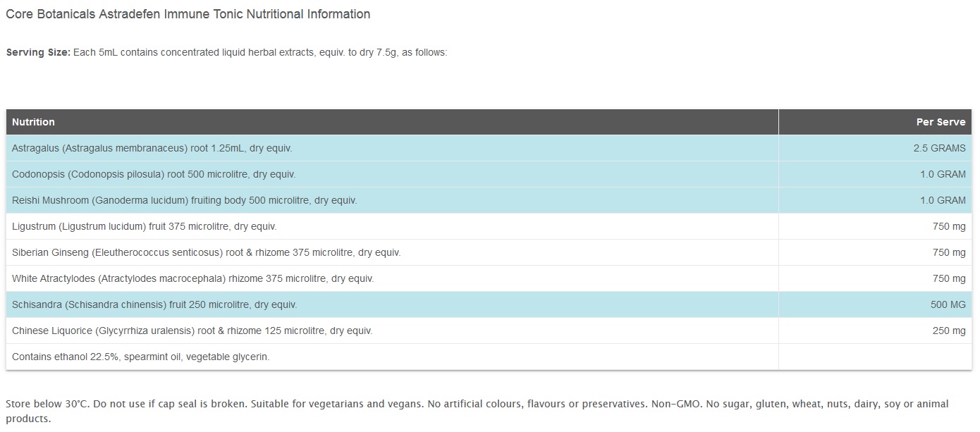Select the Contains ethanol 22.5% row text

click(141, 357)
